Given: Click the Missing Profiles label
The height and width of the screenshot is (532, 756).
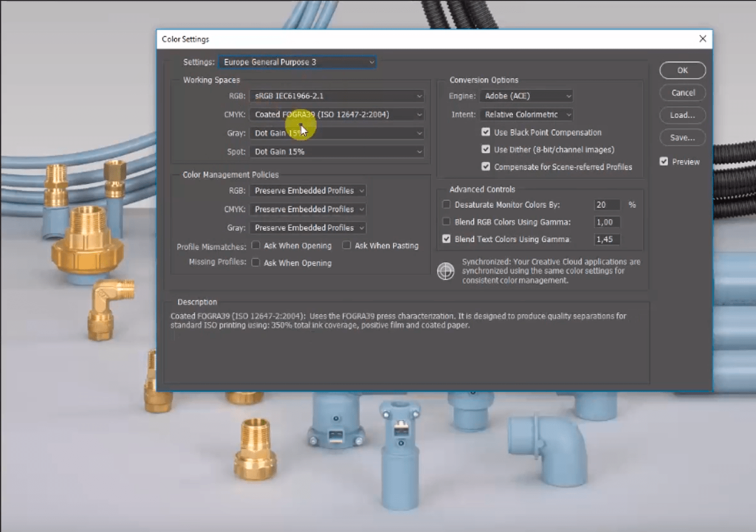Looking at the screenshot, I should pyautogui.click(x=218, y=262).
